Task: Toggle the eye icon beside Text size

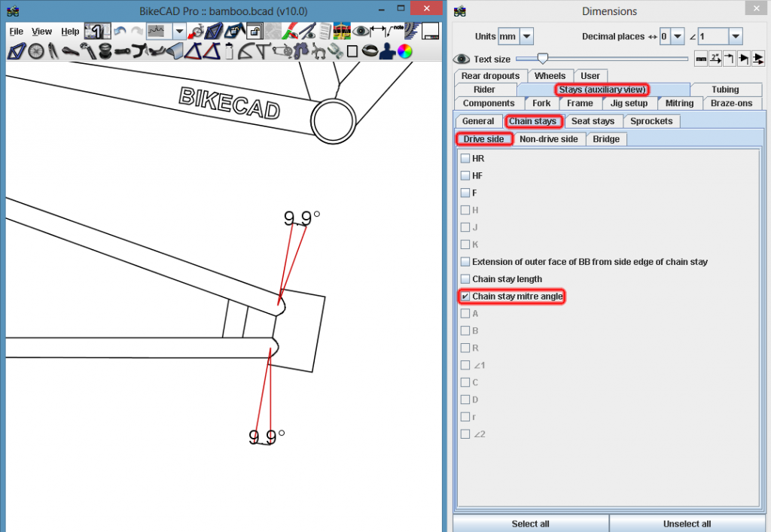Action: tap(462, 59)
